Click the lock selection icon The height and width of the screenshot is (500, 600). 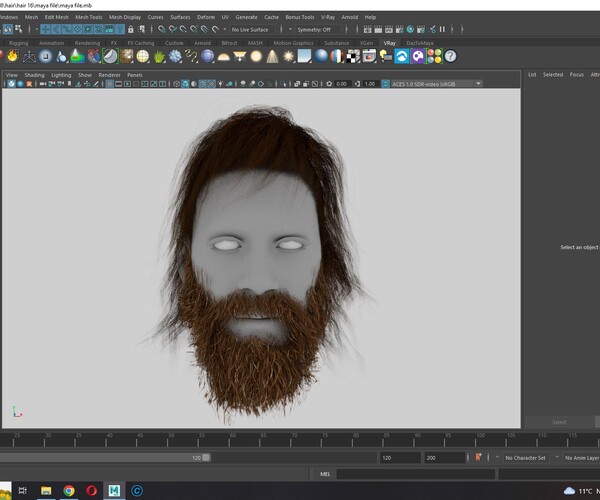[131, 29]
